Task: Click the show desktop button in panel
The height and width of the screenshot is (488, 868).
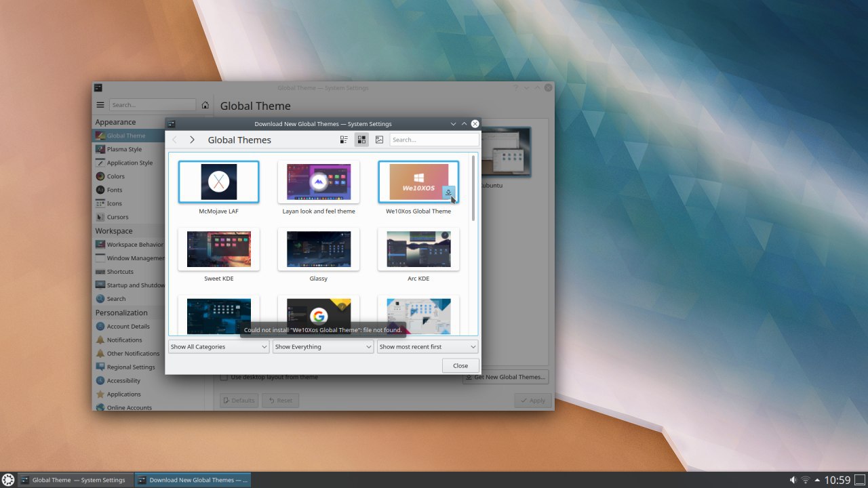Action: (860, 480)
